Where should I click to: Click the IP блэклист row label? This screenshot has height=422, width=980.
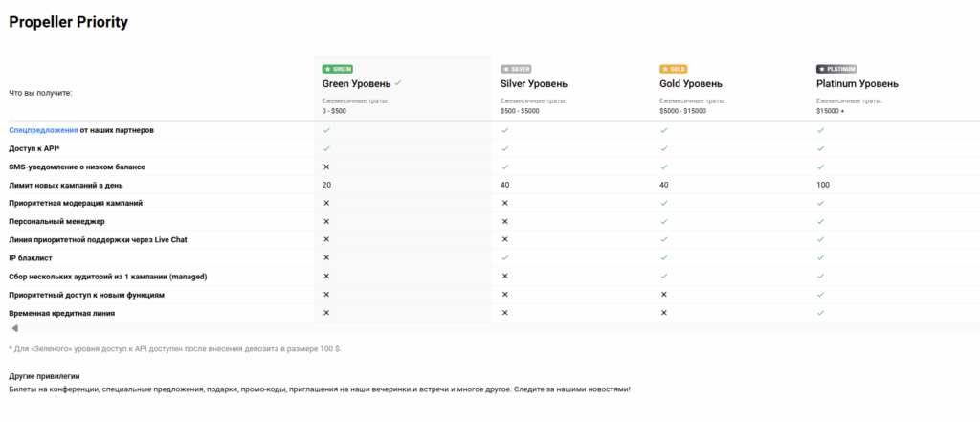coord(31,257)
